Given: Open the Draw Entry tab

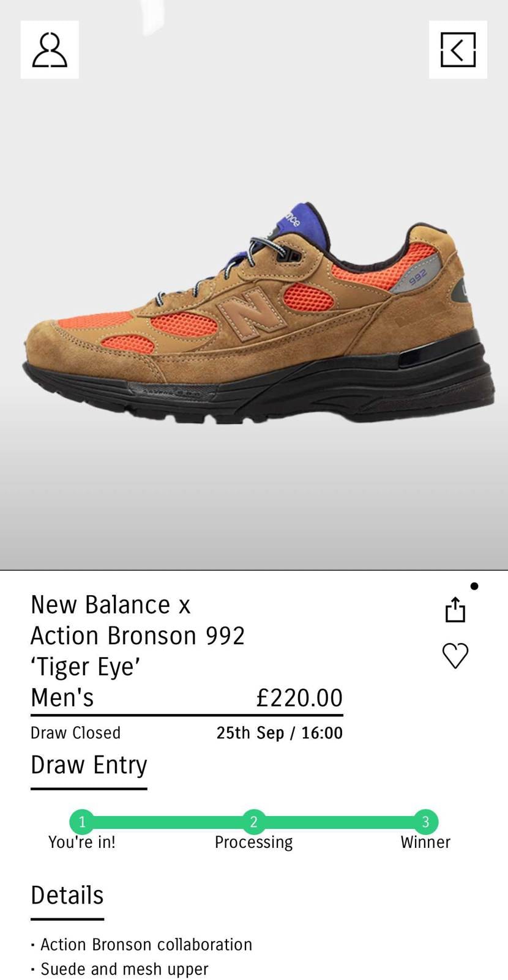Looking at the screenshot, I should pos(89,765).
